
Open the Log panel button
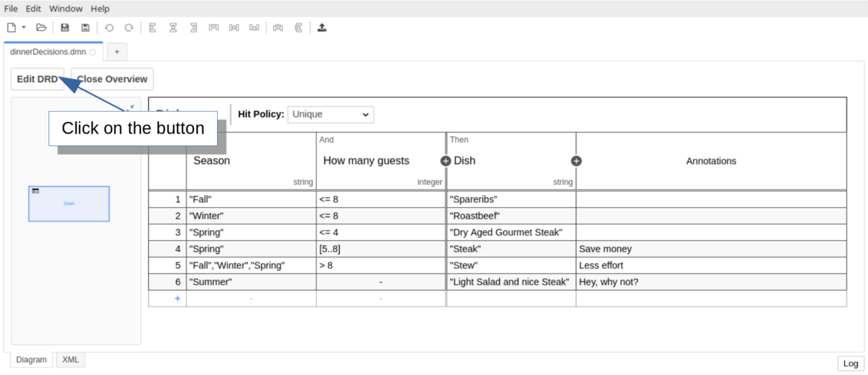click(x=850, y=363)
